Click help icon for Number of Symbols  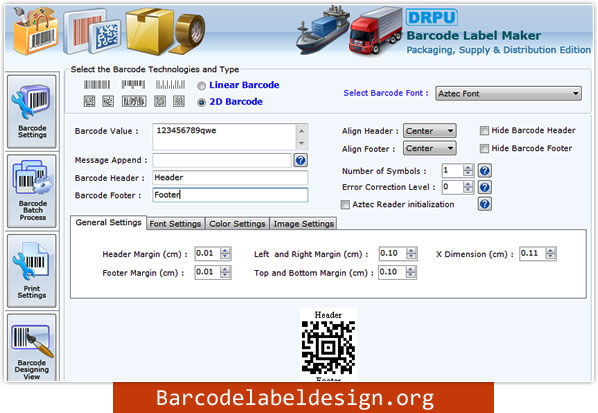[485, 170]
